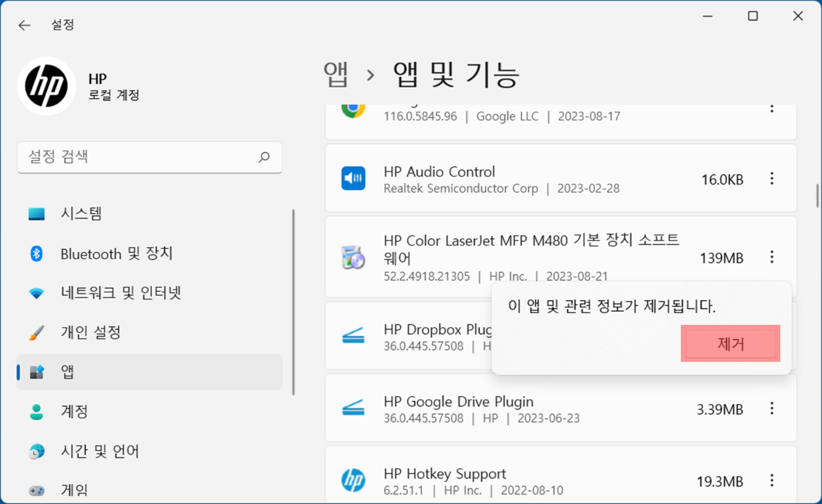
Task: Click the HP Hotkey Support name
Action: 445,474
